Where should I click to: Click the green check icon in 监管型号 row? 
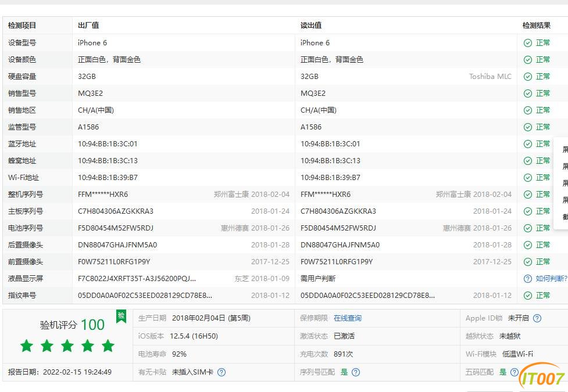(528, 127)
